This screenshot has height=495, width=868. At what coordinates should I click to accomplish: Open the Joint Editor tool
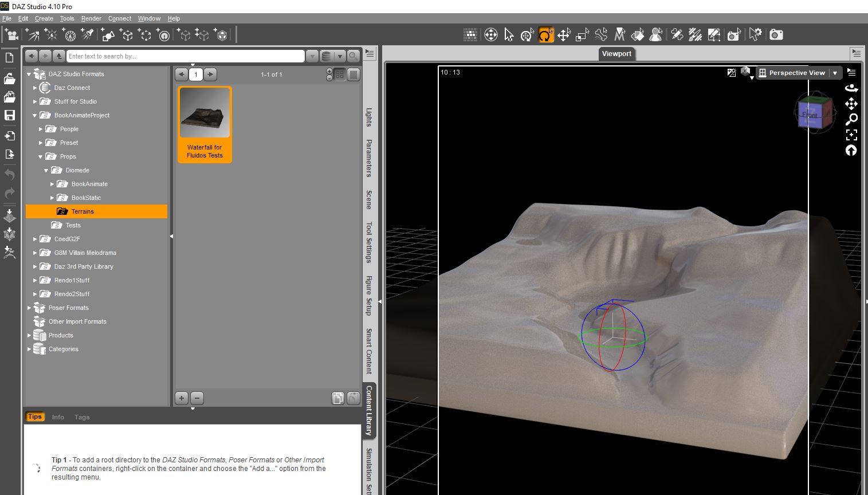pyautogui.click(x=677, y=35)
